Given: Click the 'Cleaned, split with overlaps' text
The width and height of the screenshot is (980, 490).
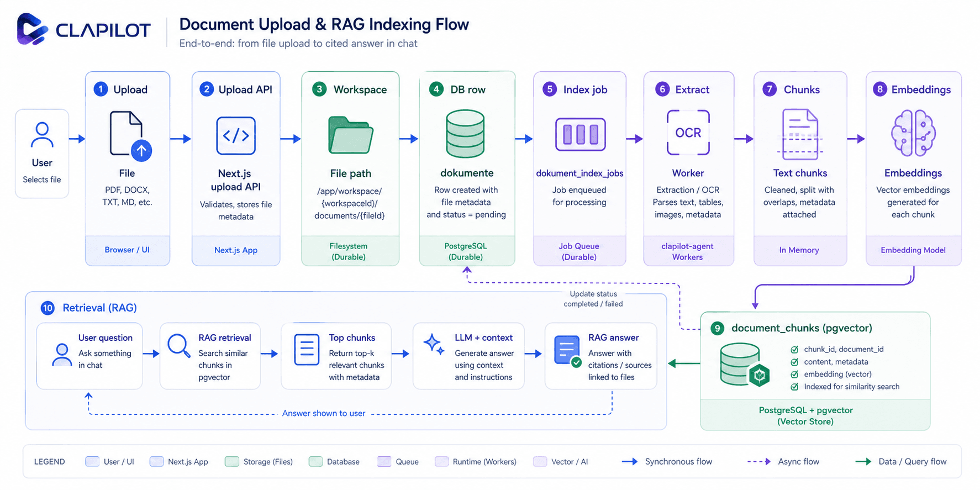Looking at the screenshot, I should coord(799,196).
